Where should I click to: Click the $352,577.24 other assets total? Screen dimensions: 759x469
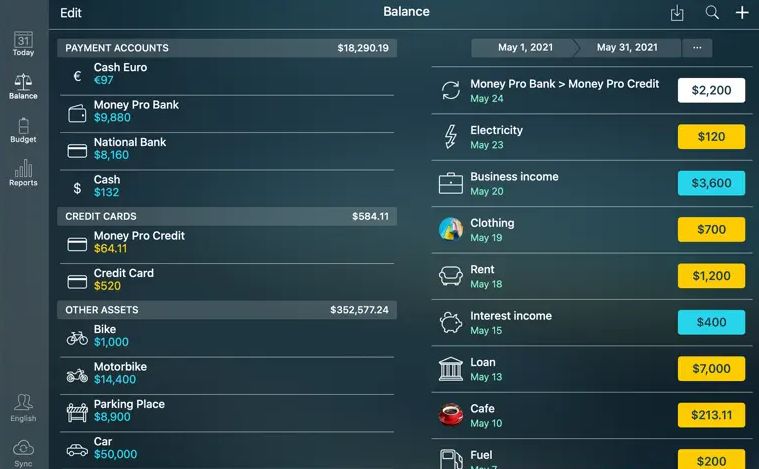point(359,310)
